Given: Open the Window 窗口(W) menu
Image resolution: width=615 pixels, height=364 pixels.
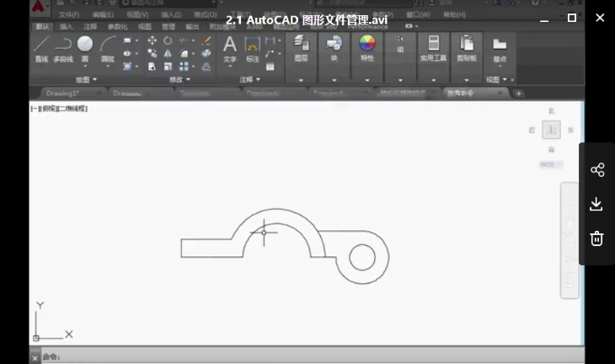Looking at the screenshot, I should [x=418, y=15].
